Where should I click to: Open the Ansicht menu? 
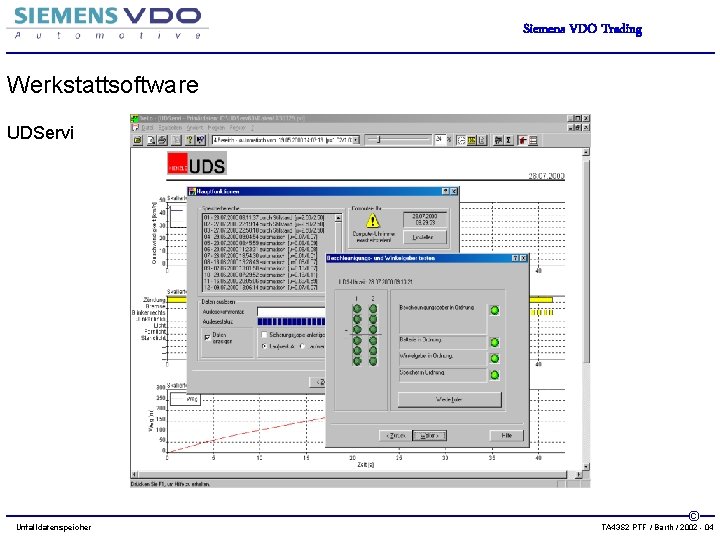point(195,128)
